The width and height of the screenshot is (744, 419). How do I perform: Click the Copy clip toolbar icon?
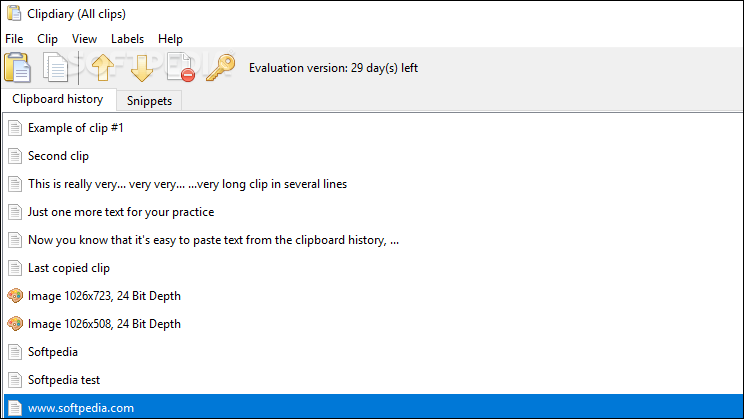56,67
